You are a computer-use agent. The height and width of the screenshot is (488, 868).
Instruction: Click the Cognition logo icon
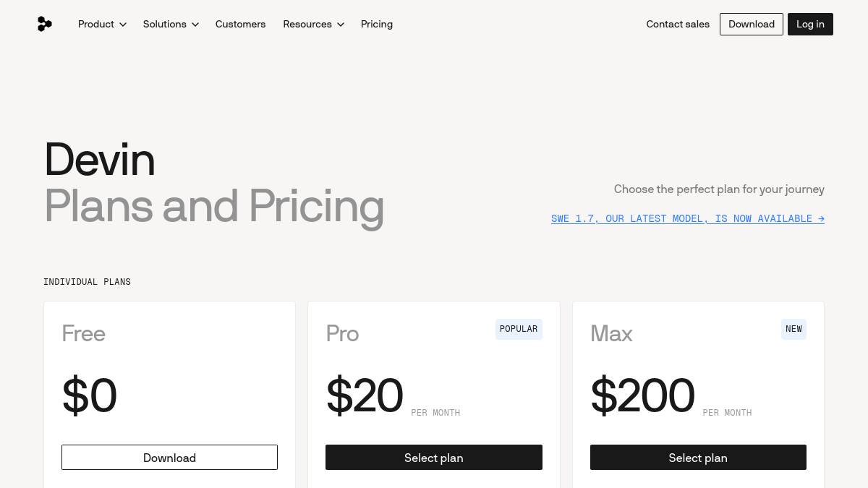point(44,24)
